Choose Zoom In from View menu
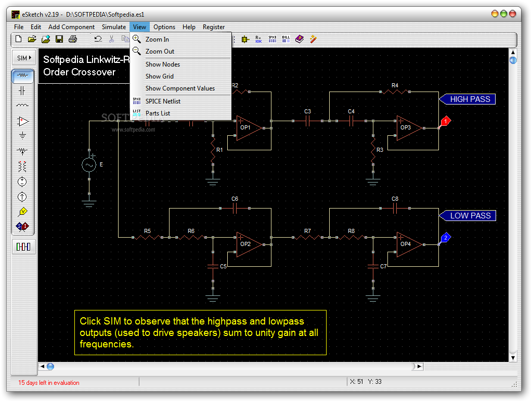 [181, 40]
